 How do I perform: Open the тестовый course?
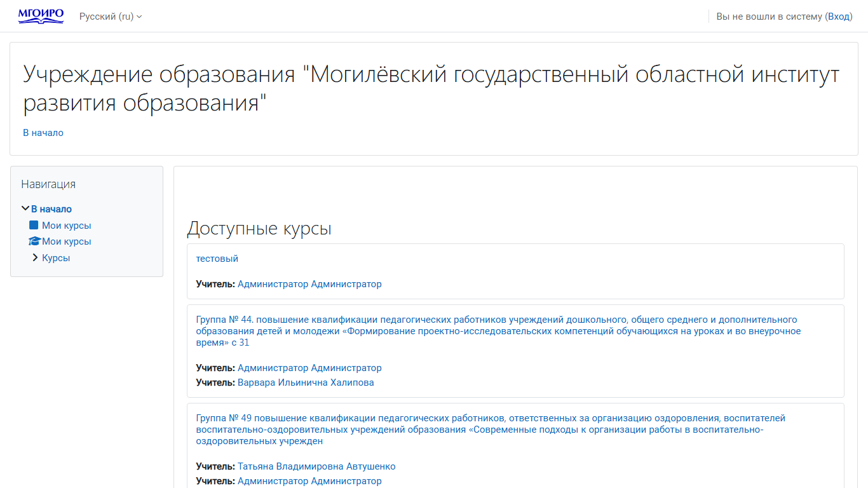click(x=217, y=259)
